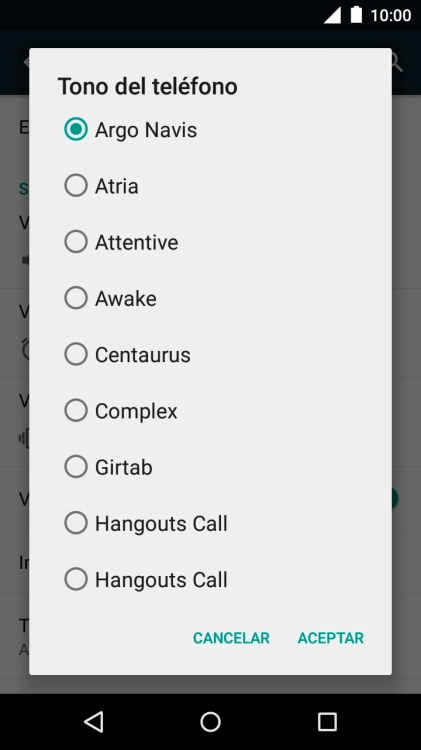
Task: Select the Argo Navis radio button
Action: coord(76,129)
